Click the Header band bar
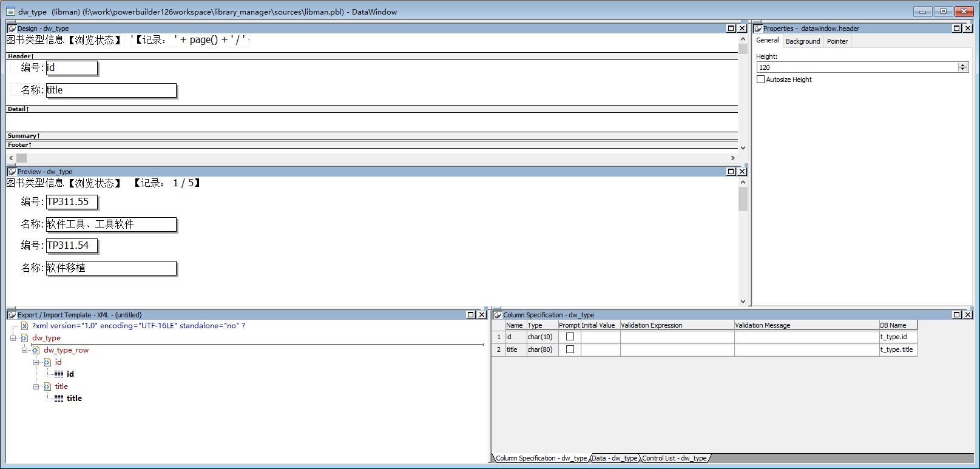This screenshot has height=469, width=980. 372,56
